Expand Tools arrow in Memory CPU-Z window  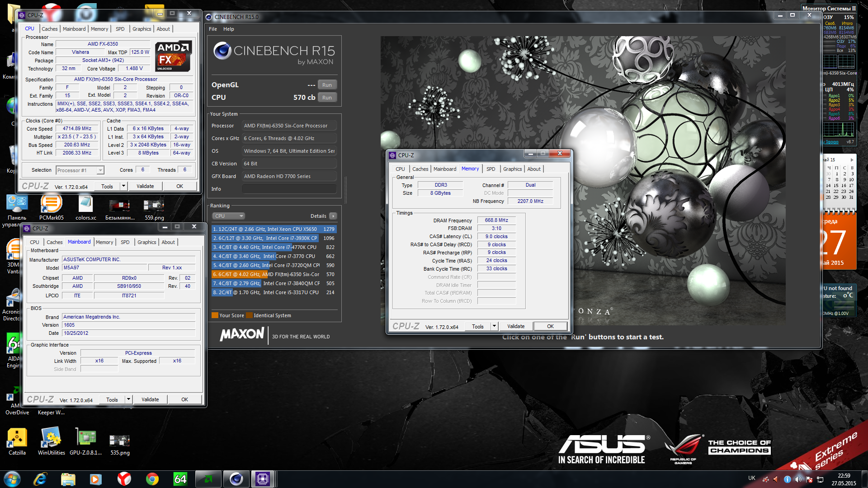coord(494,326)
